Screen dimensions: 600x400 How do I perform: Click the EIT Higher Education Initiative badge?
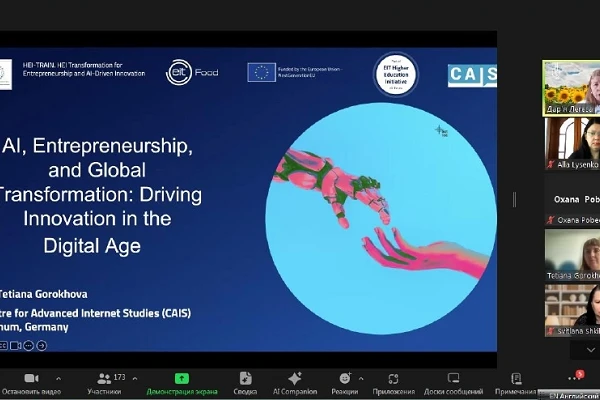tap(396, 74)
